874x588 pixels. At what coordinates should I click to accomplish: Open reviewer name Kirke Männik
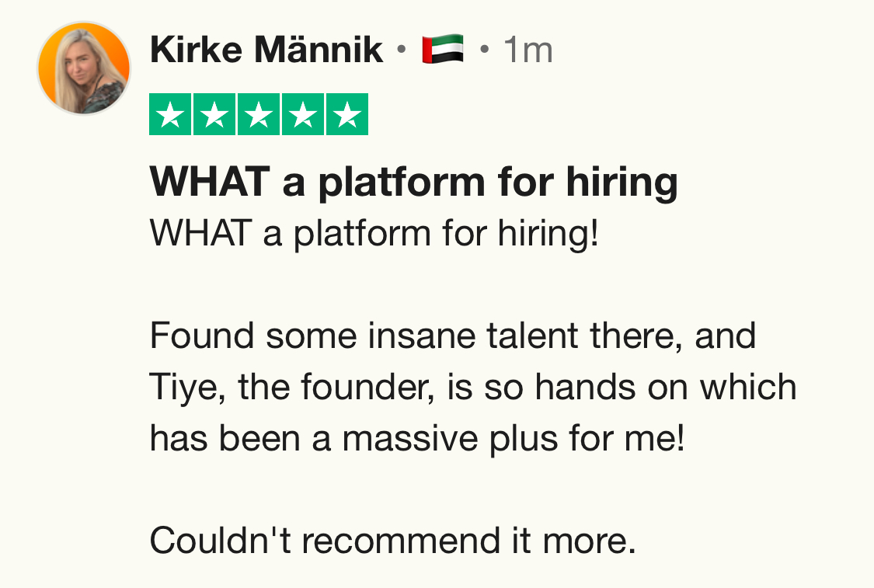[266, 51]
